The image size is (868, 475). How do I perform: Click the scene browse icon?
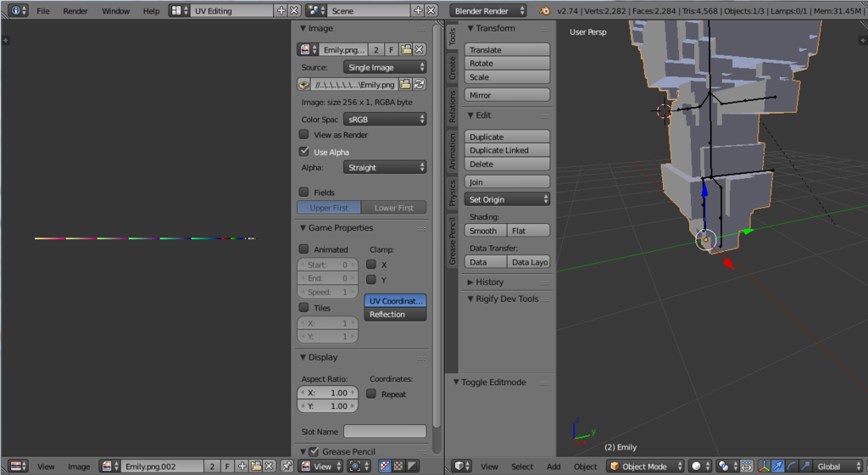click(x=315, y=10)
